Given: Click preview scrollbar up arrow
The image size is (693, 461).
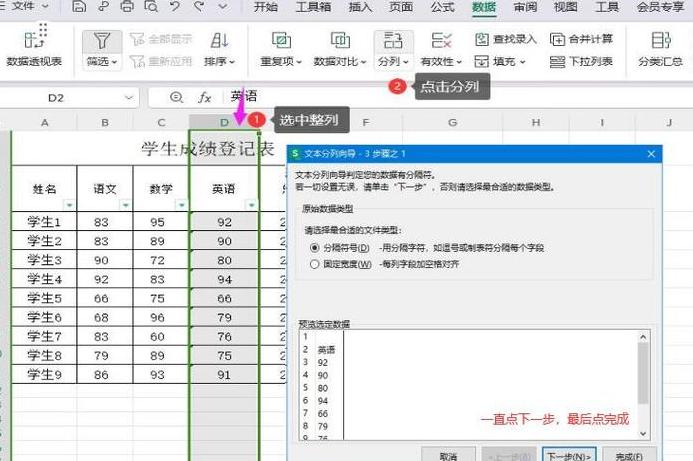Looking at the screenshot, I should point(643,337).
